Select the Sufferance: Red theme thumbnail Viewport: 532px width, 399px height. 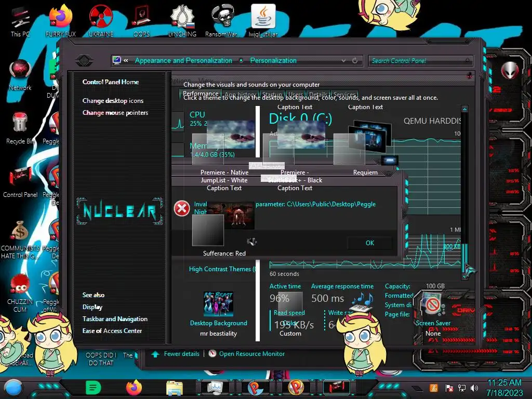(x=224, y=229)
